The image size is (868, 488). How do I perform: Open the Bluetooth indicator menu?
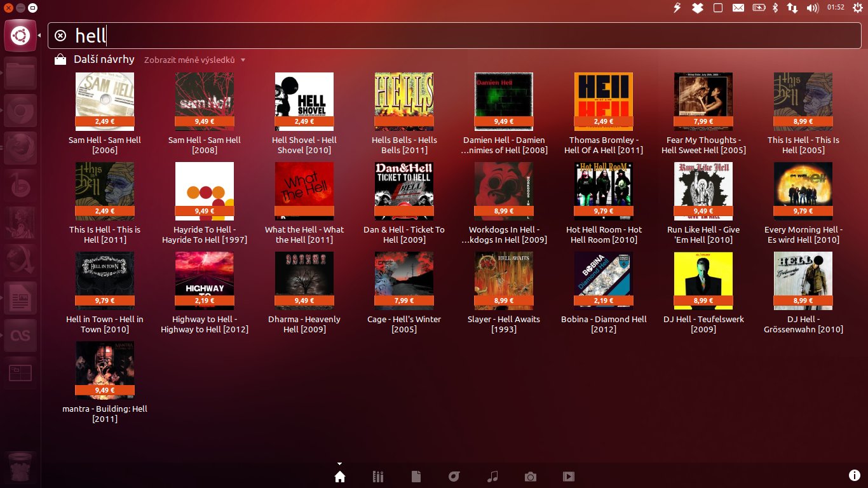775,8
